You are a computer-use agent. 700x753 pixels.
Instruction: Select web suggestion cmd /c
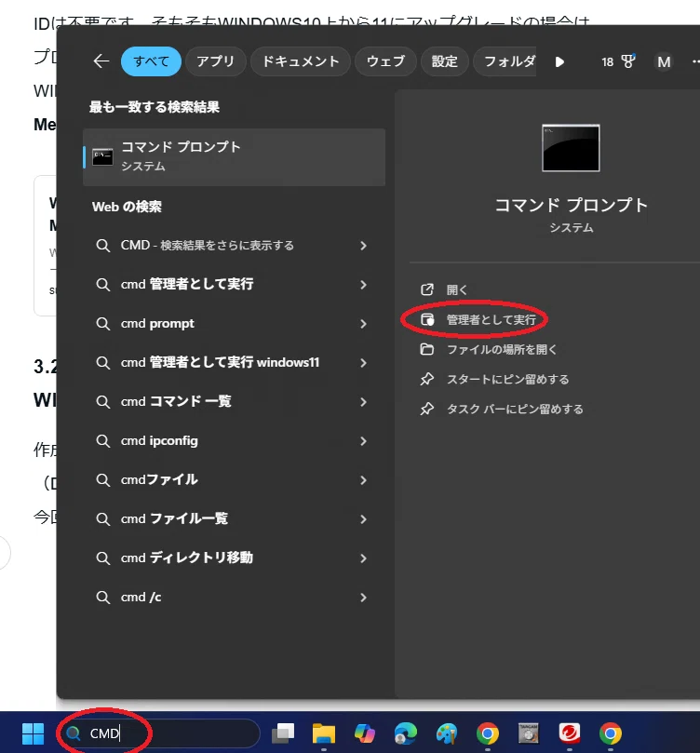pyautogui.click(x=234, y=598)
